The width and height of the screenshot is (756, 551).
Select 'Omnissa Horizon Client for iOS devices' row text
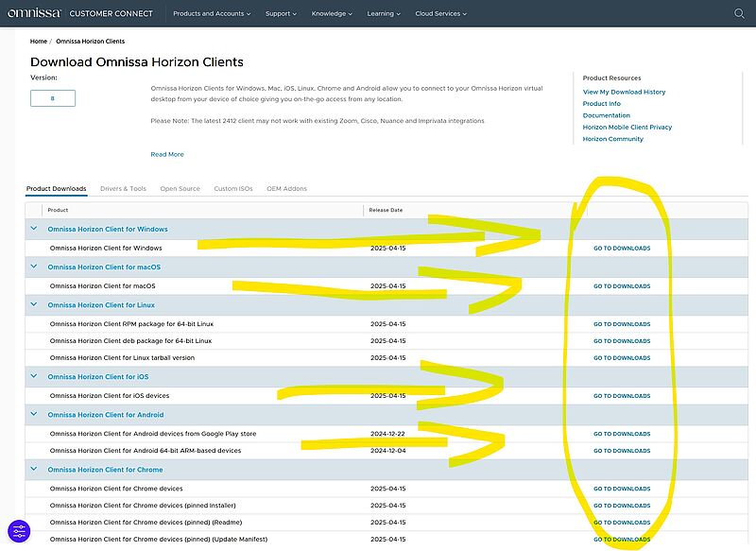(x=110, y=396)
